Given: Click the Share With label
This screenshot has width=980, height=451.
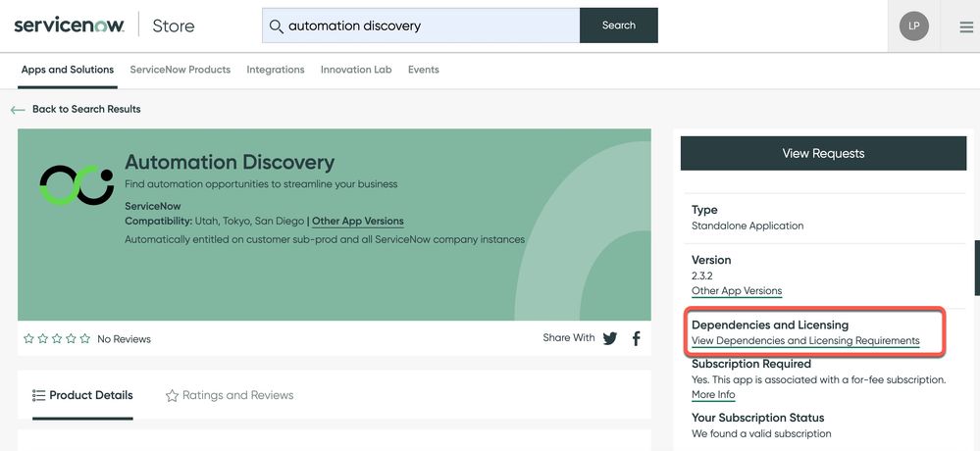Looking at the screenshot, I should 569,338.
